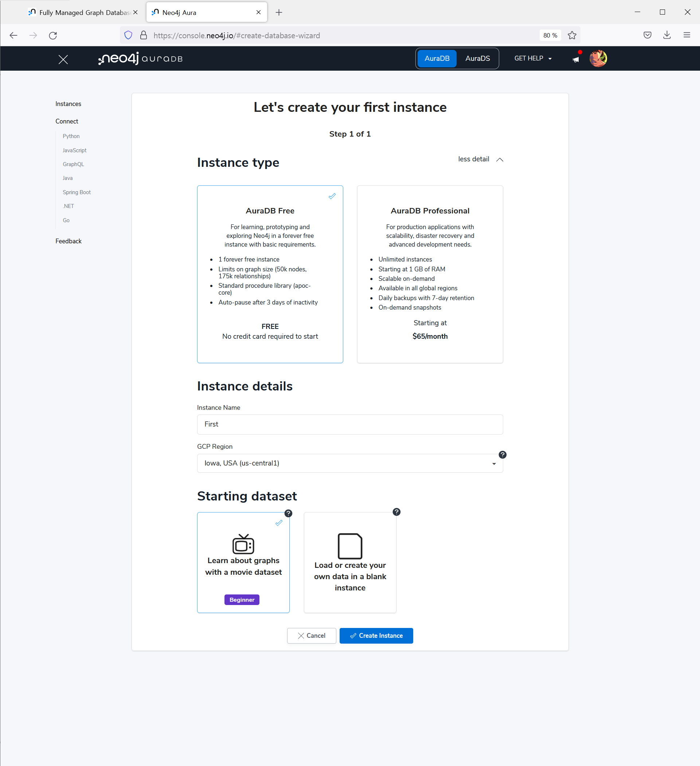
Task: Click the Cancel button
Action: tap(311, 636)
